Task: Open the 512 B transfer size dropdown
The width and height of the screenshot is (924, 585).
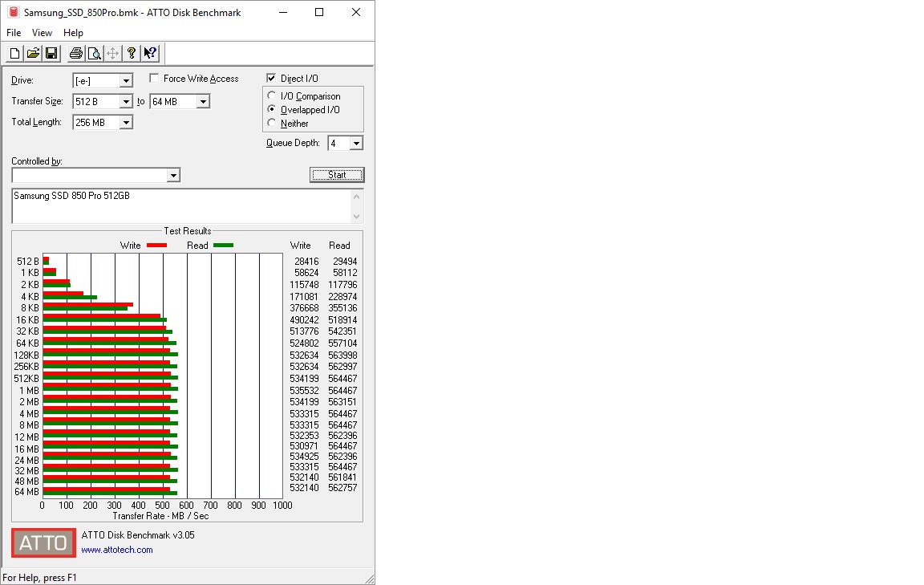Action: (126, 101)
